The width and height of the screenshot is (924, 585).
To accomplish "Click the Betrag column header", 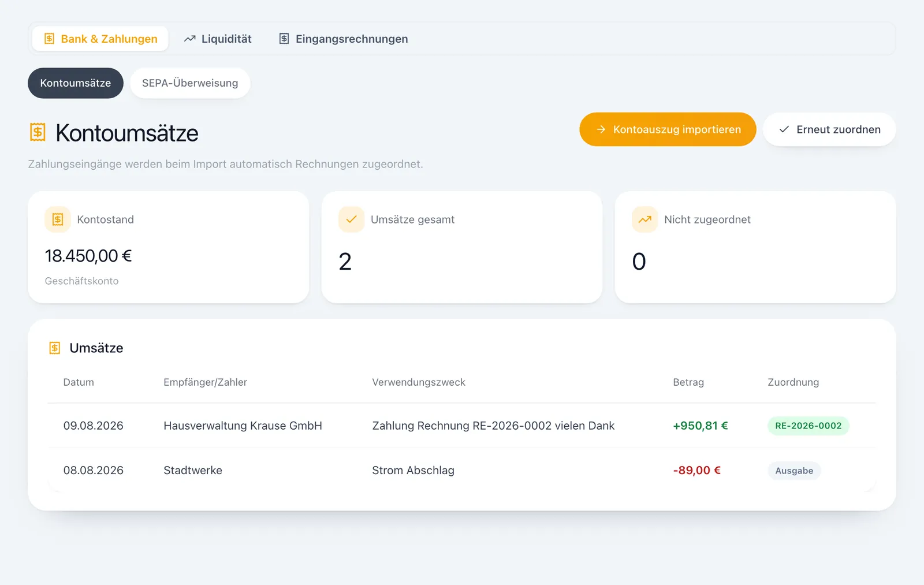I will tap(688, 382).
